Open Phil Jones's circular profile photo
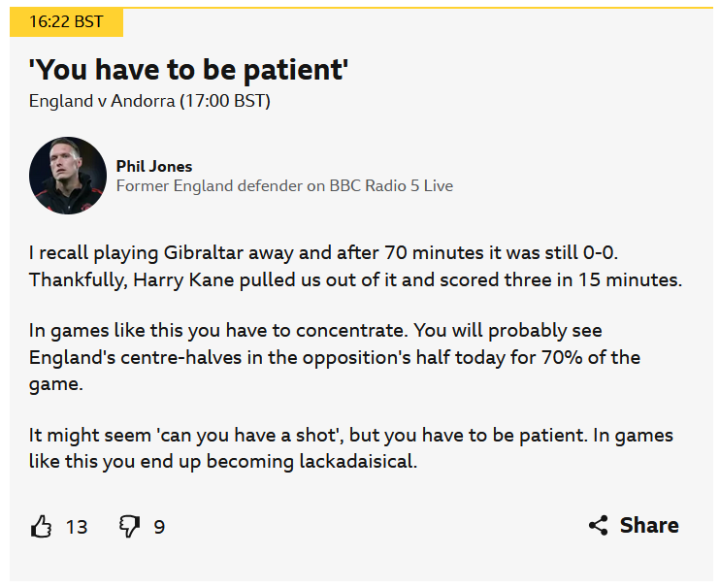Viewport: 720px width, 588px height. tap(67, 176)
